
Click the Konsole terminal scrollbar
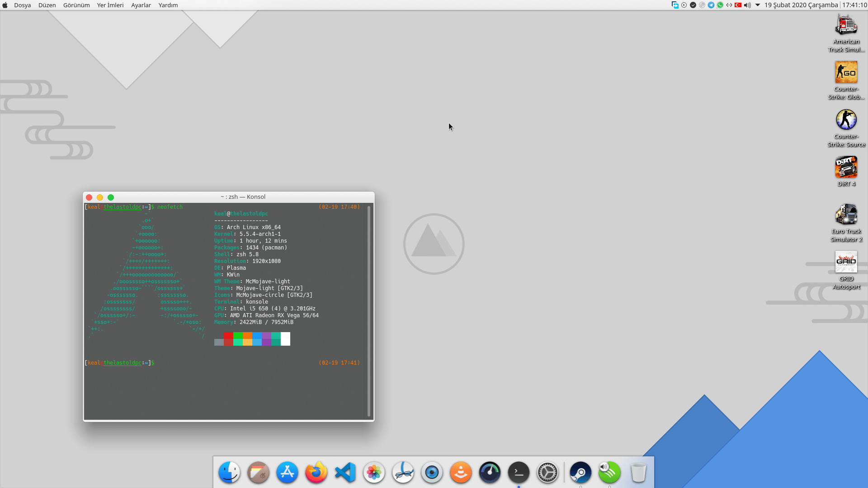[x=369, y=311]
